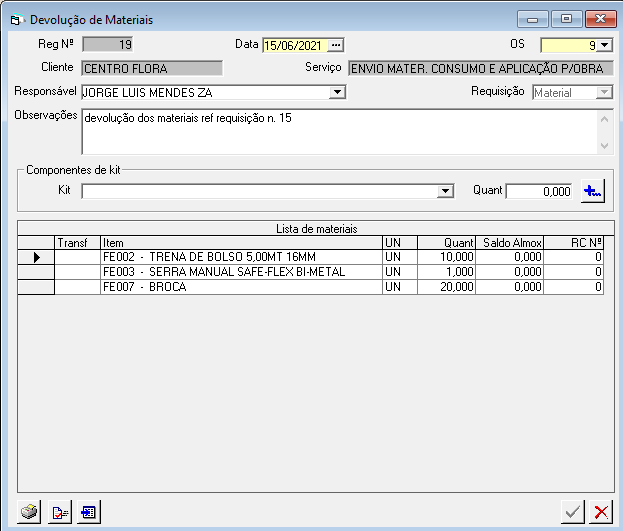Viewport: 623px width, 531px height.
Task: Click the third bottom toolbar list icon
Action: click(89, 512)
